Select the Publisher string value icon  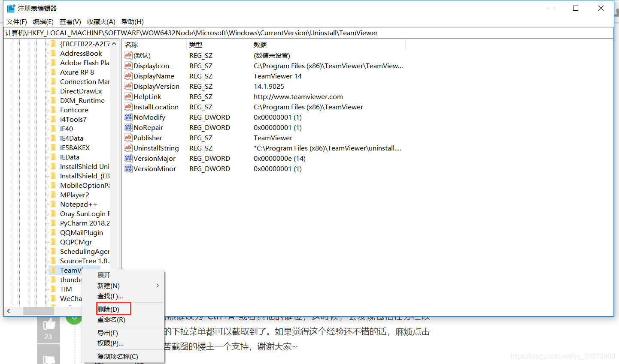[x=128, y=138]
